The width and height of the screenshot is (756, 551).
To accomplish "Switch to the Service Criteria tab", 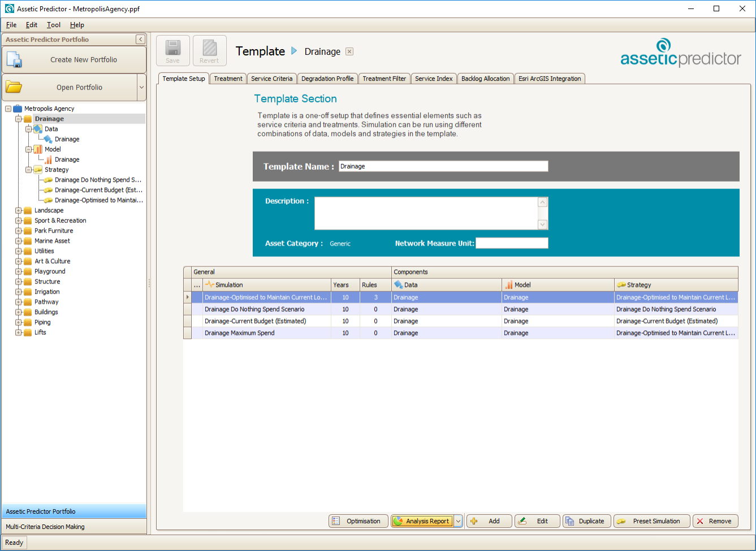I will [272, 79].
